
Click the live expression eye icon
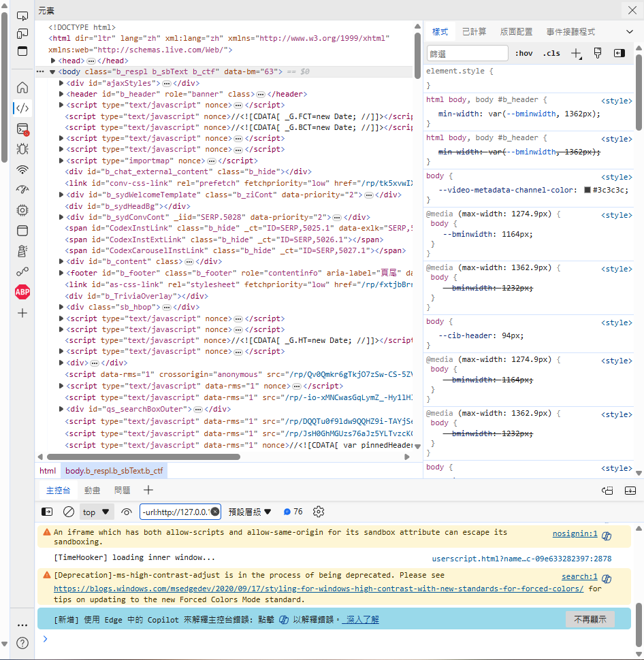click(x=127, y=512)
